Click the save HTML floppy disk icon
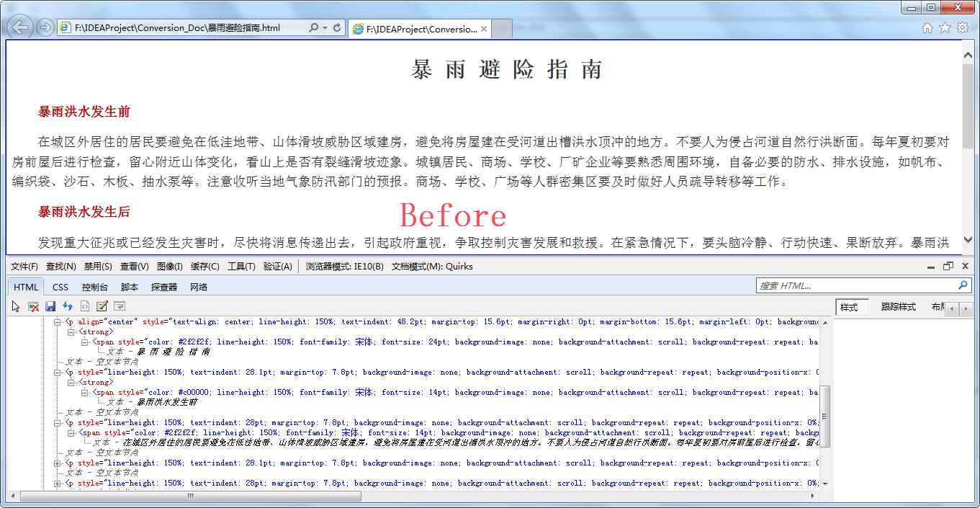 click(x=50, y=306)
